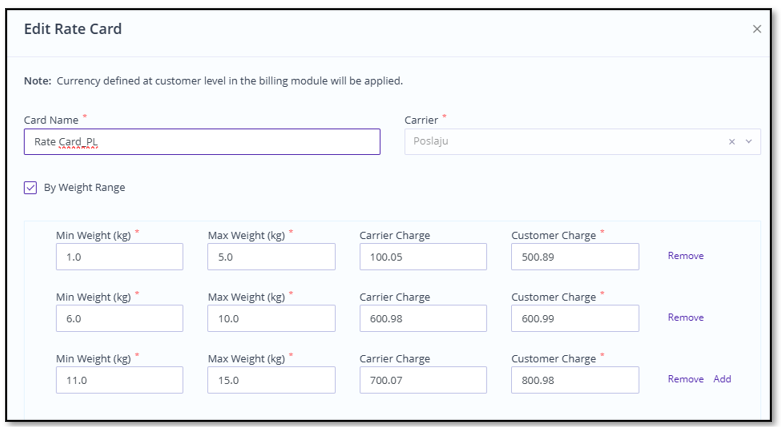Click the Card Name input field
Screen dimensions: 781x427
[x=202, y=142]
